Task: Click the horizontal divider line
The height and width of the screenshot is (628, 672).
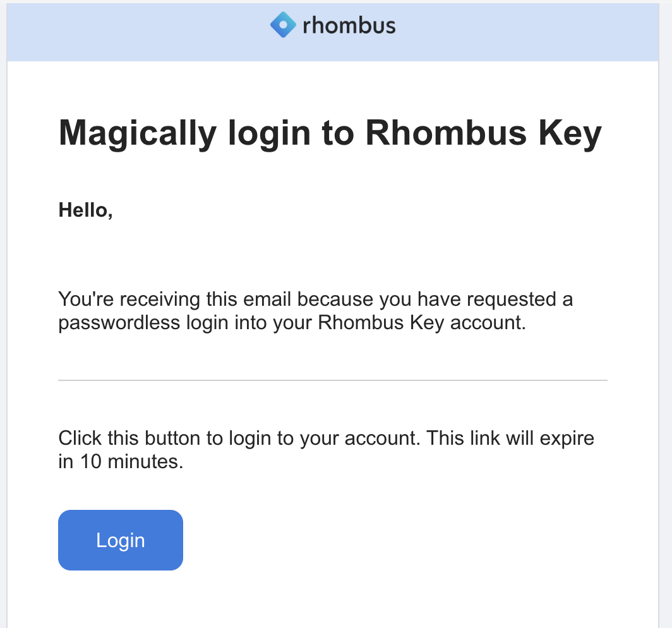Action: coord(333,379)
